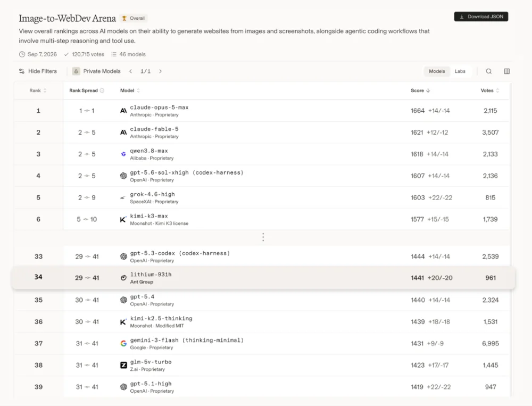Click Ant Group logo beside lithium-931h
Viewport: 532px width, 406px height.
(123, 278)
